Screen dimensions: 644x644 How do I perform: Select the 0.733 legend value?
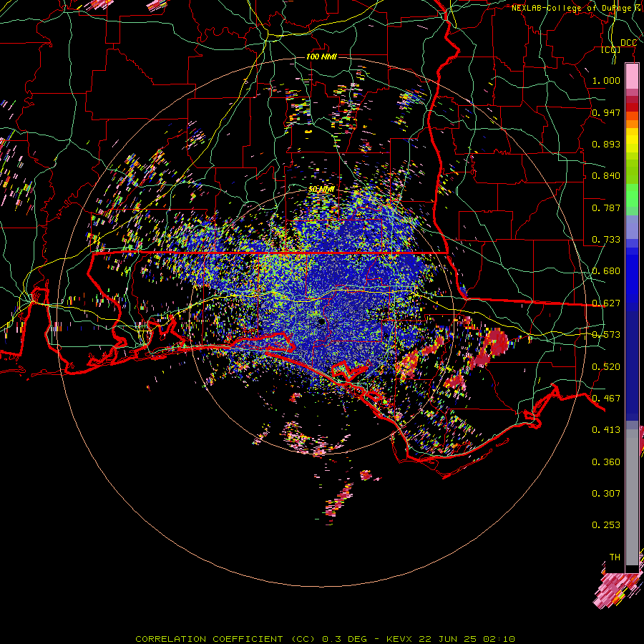[606, 240]
